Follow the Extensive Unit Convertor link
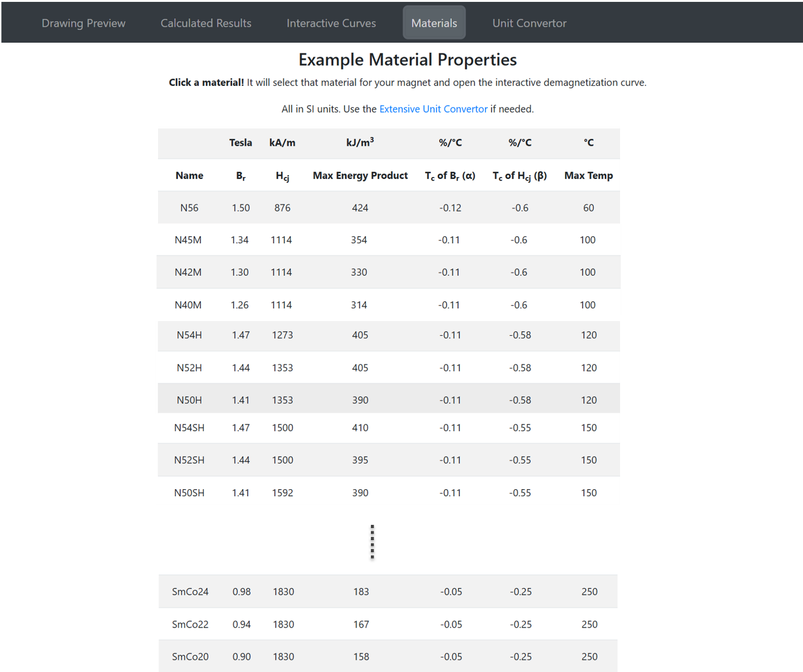The image size is (803, 672). tap(433, 109)
